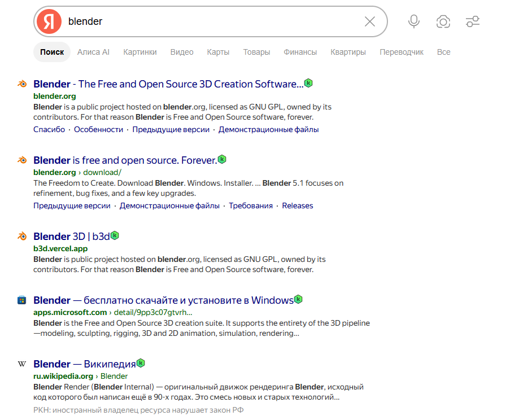Image resolution: width=519 pixels, height=420 pixels.
Task: Click Blender favicon of first result
Action: tap(22, 84)
